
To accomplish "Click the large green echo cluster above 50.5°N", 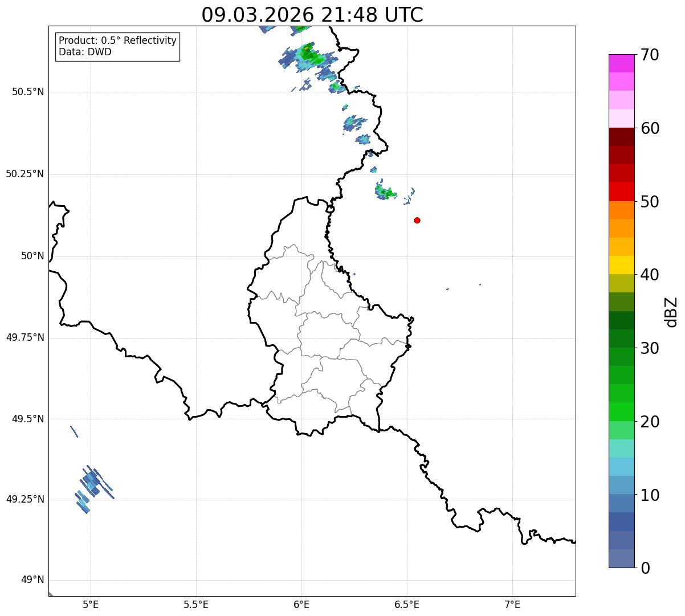I will click(x=308, y=57).
